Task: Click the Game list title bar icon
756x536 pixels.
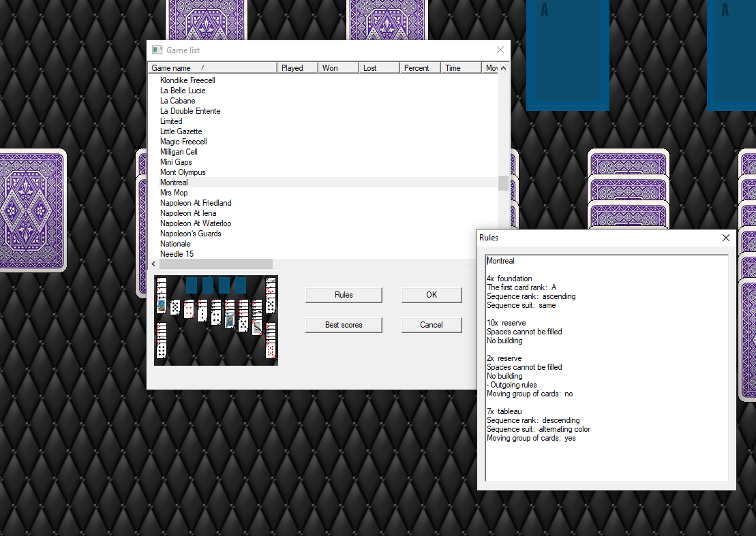Action: [x=156, y=50]
